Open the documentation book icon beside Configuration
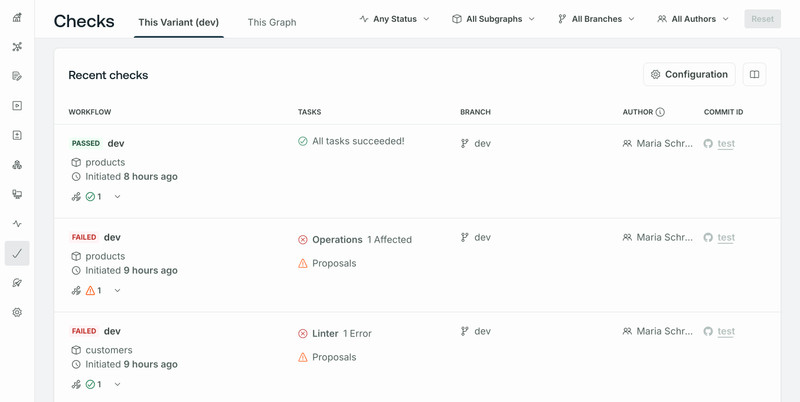 point(754,74)
